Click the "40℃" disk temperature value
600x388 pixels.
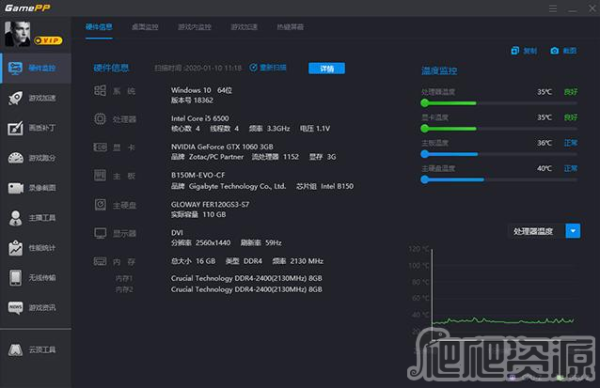coord(545,168)
